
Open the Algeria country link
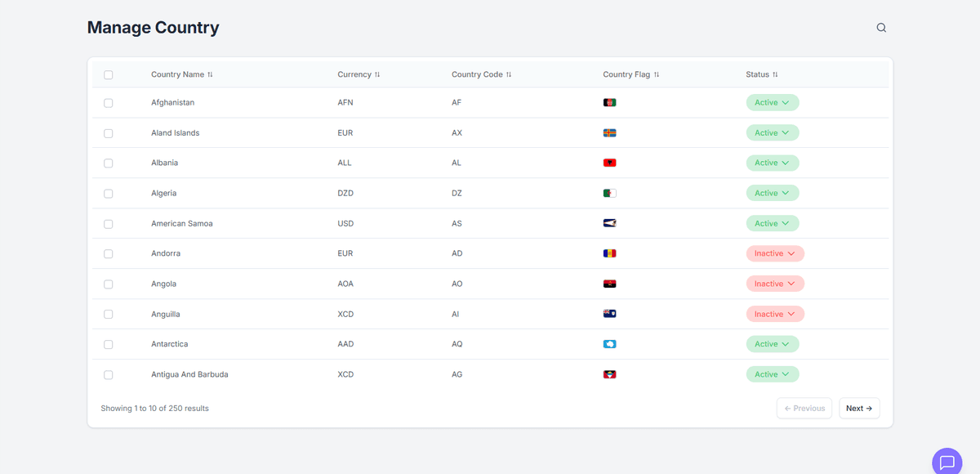coord(163,193)
